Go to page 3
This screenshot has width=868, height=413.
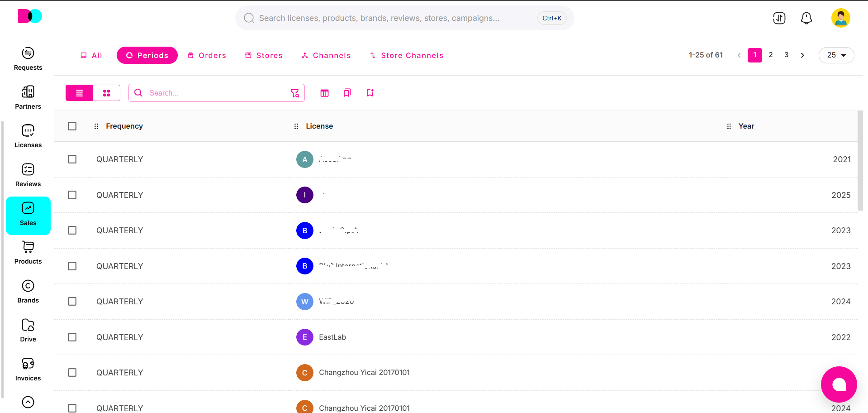point(787,55)
